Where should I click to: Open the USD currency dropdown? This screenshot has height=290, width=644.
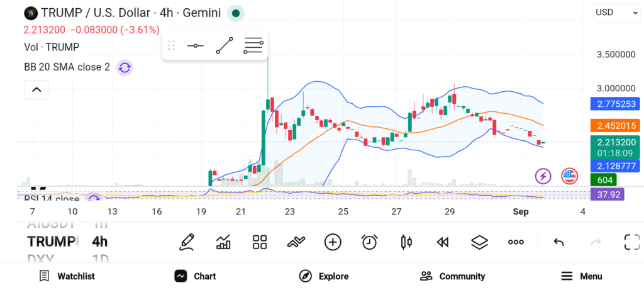[616, 13]
